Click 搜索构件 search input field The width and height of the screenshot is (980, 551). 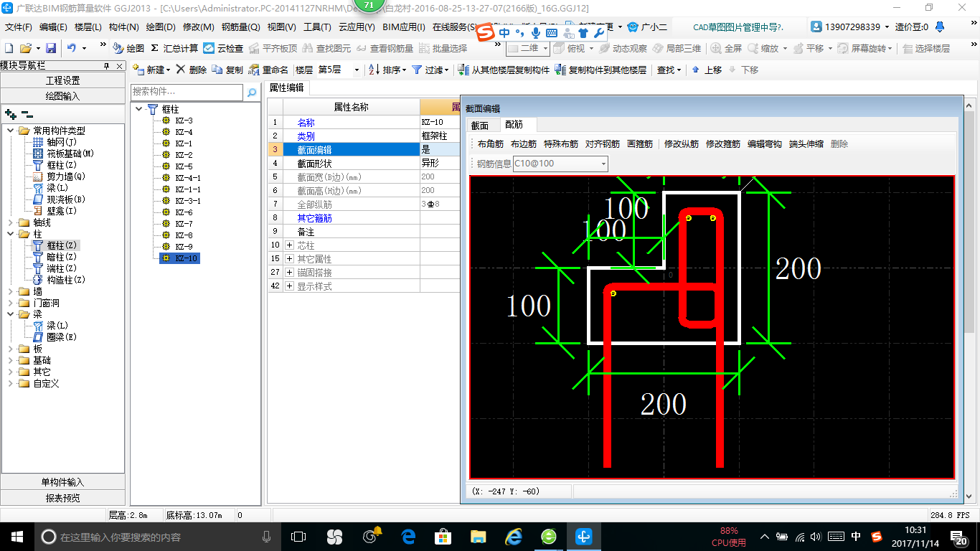(x=187, y=92)
